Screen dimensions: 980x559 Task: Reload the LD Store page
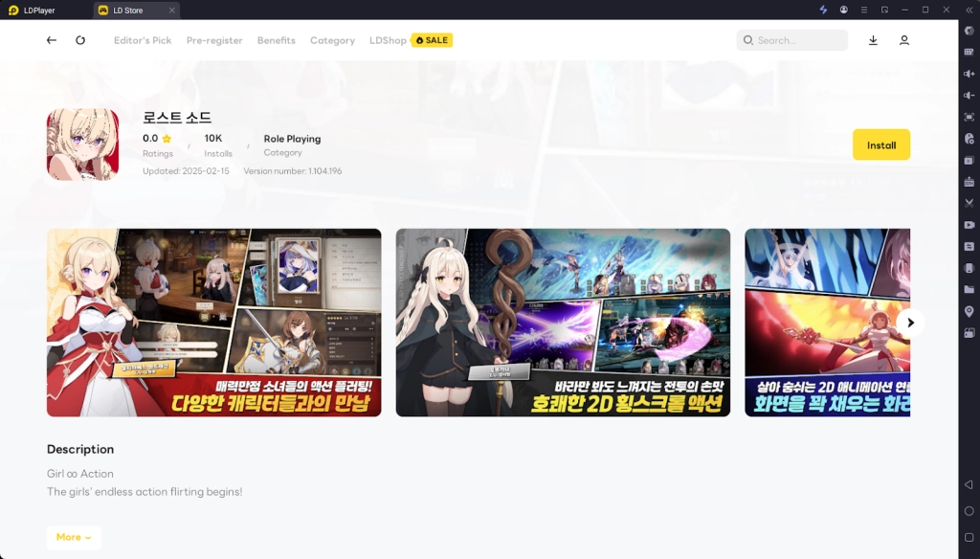coord(80,40)
